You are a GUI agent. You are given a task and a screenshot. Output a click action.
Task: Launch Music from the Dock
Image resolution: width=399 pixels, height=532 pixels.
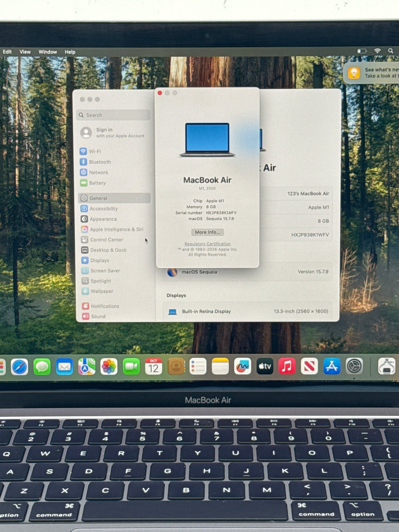(x=287, y=367)
